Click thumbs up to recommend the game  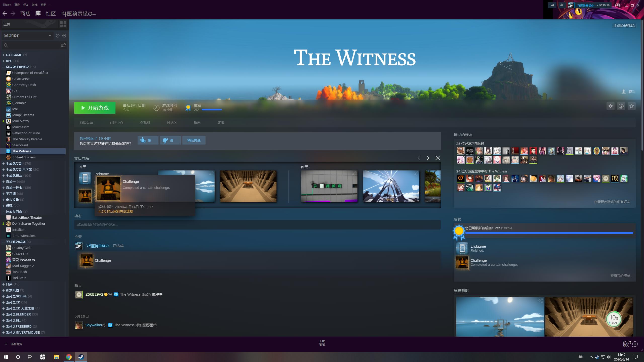[148, 140]
